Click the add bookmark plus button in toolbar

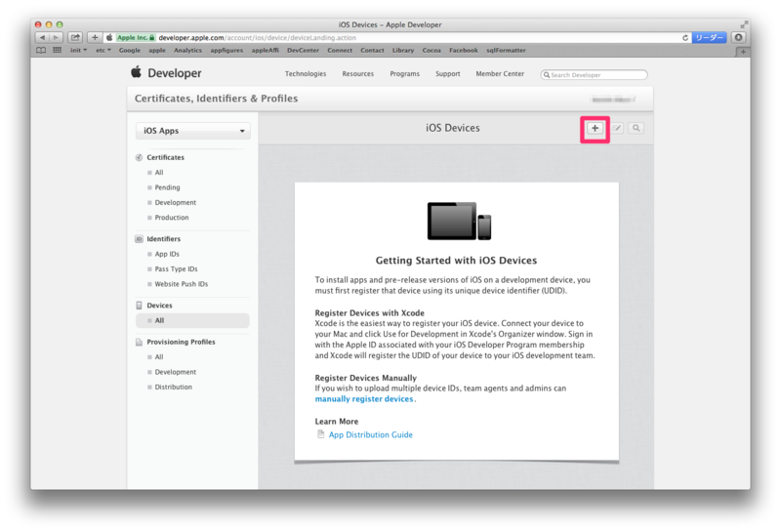pos(95,37)
